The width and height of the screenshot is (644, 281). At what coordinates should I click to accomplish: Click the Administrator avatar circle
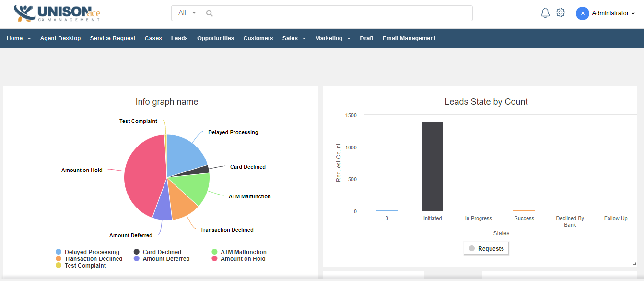(x=582, y=13)
